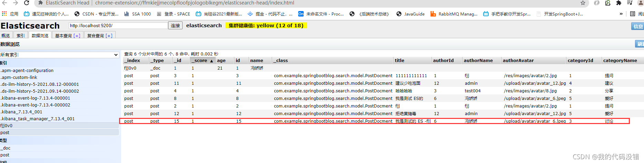Bookmark this page with the star icon
Viewport: 644px width, 163px height.
pos(583,3)
